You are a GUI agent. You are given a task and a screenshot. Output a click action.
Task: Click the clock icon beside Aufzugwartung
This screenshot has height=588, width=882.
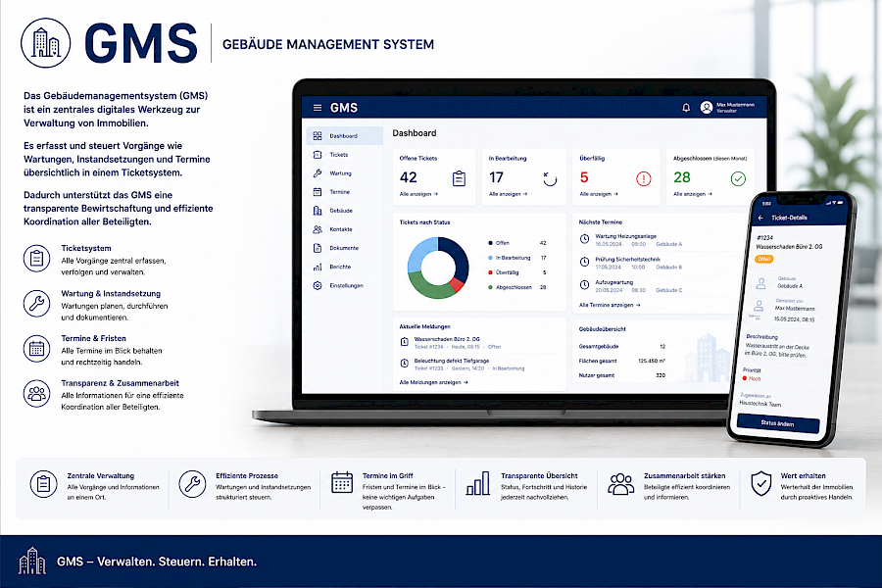pos(584,285)
